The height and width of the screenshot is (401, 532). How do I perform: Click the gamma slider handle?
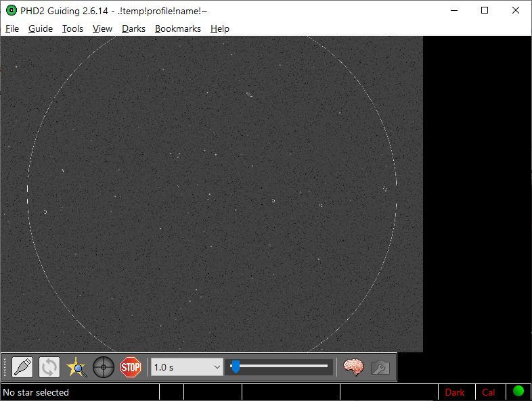click(236, 367)
